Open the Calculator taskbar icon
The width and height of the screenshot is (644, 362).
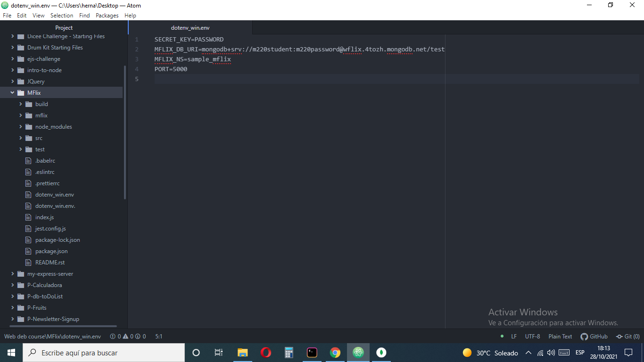tap(289, 353)
